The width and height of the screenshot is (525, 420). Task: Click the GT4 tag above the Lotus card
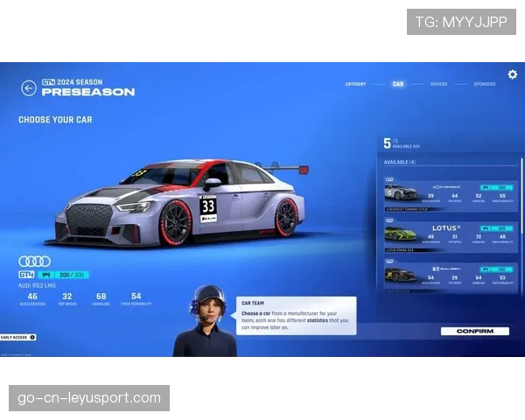[x=389, y=220]
